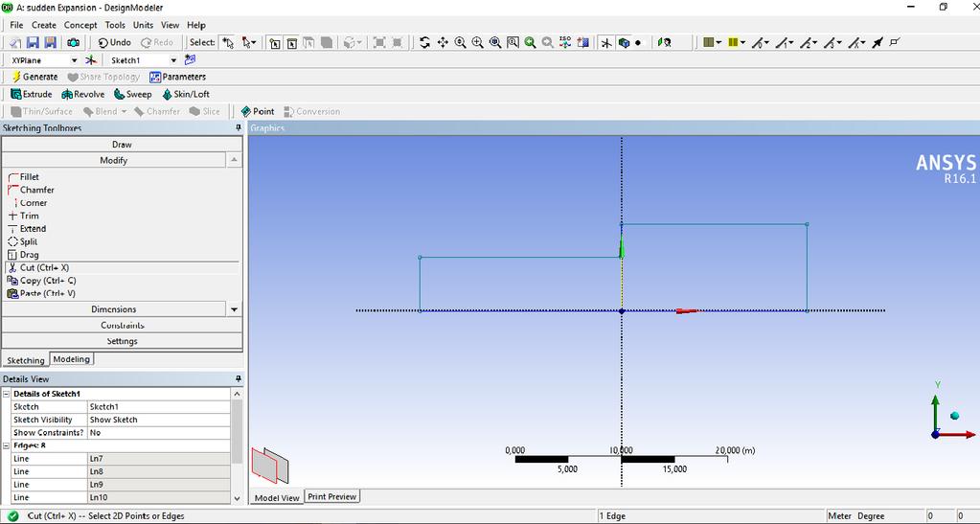The height and width of the screenshot is (524, 980).
Task: Click the Display Vertices icon
Action: click(x=895, y=42)
